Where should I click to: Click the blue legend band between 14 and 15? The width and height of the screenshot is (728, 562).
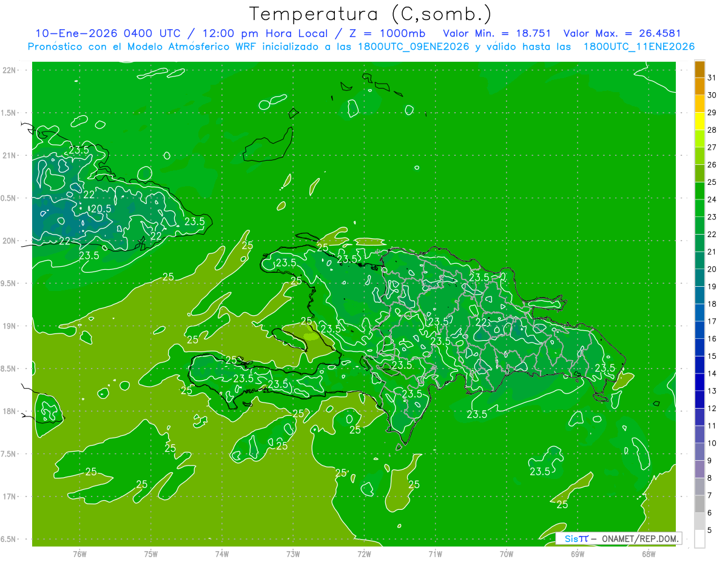(699, 365)
